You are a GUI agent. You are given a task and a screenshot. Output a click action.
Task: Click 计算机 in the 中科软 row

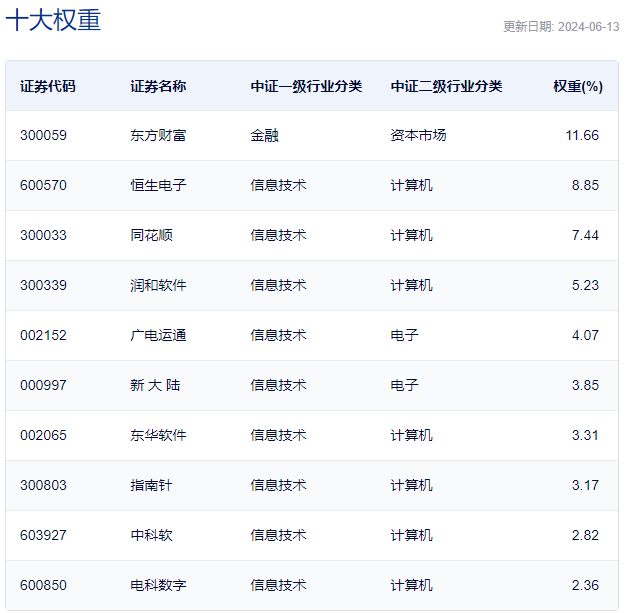pos(412,535)
